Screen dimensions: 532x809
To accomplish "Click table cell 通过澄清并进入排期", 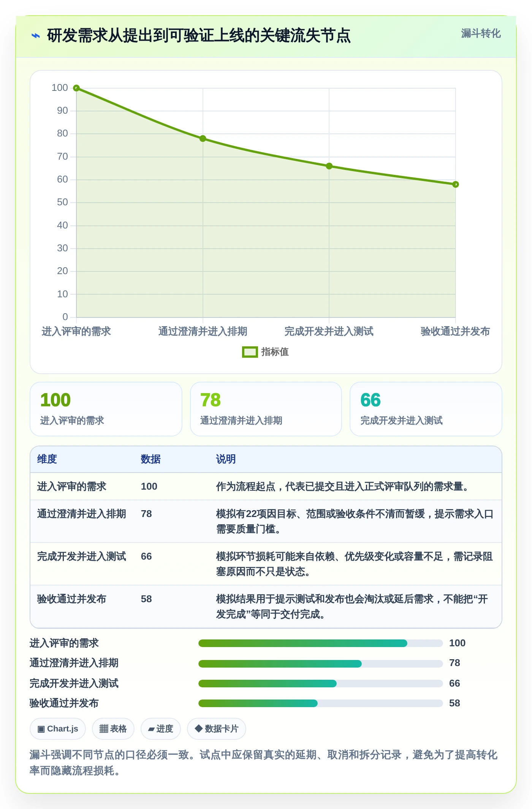I will click(x=82, y=514).
